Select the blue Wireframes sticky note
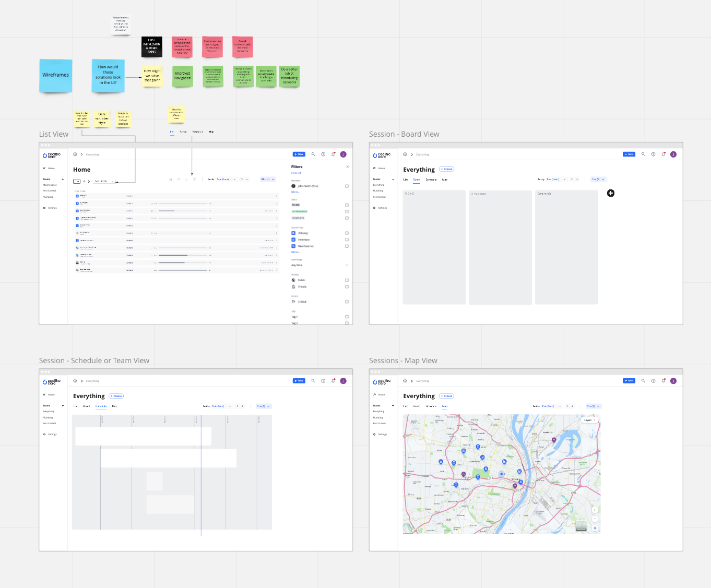Viewport: 711px width, 588px height. tap(56, 76)
